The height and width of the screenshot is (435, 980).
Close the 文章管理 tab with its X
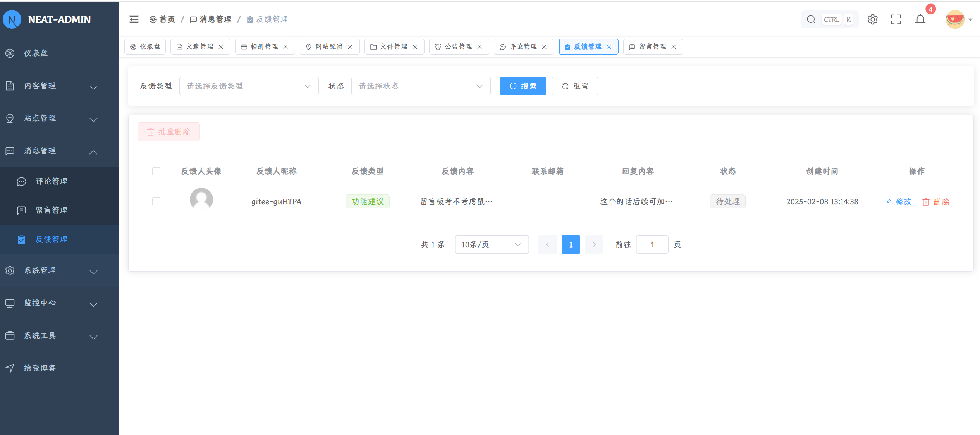click(x=221, y=47)
